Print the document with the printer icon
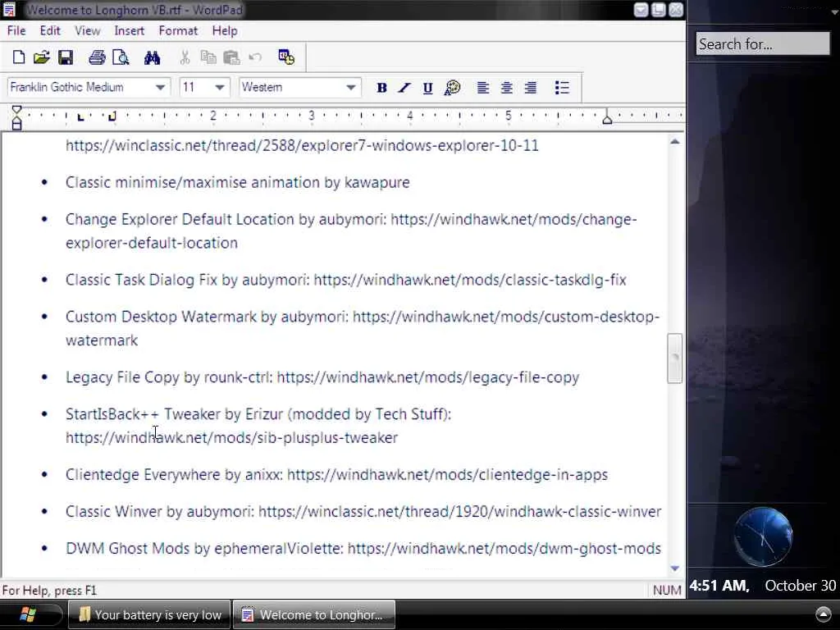The height and width of the screenshot is (630, 840). pyautogui.click(x=97, y=57)
